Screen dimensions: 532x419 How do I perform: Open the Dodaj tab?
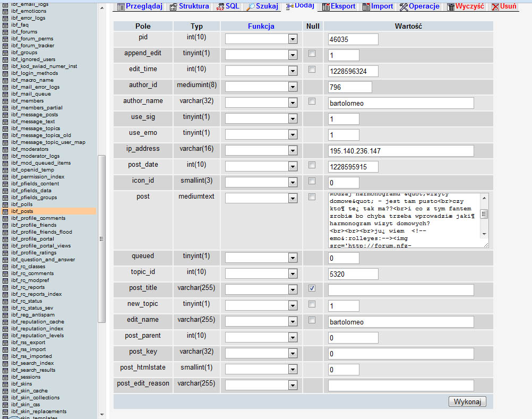pos(304,5)
